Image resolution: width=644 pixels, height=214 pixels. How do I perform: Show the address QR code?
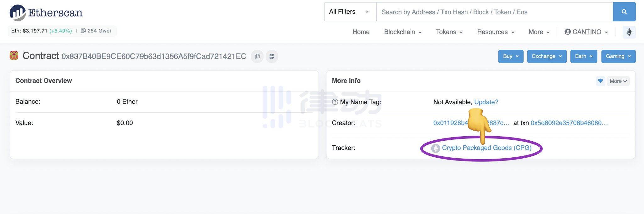(272, 56)
